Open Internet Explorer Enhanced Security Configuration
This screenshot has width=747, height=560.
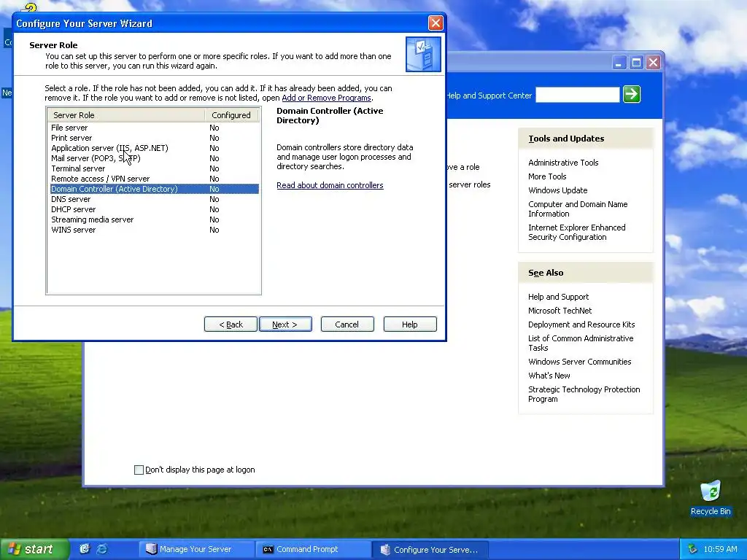(x=576, y=232)
